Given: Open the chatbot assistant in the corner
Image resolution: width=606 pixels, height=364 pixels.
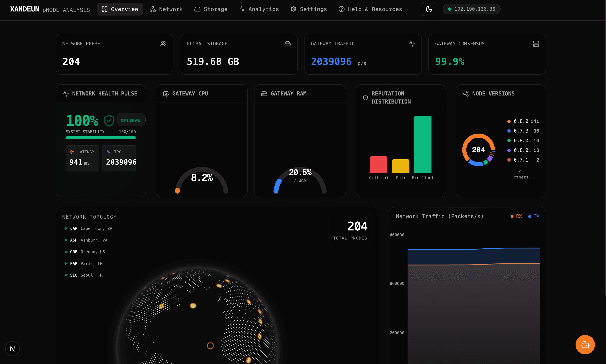Looking at the screenshot, I should click(x=585, y=345).
